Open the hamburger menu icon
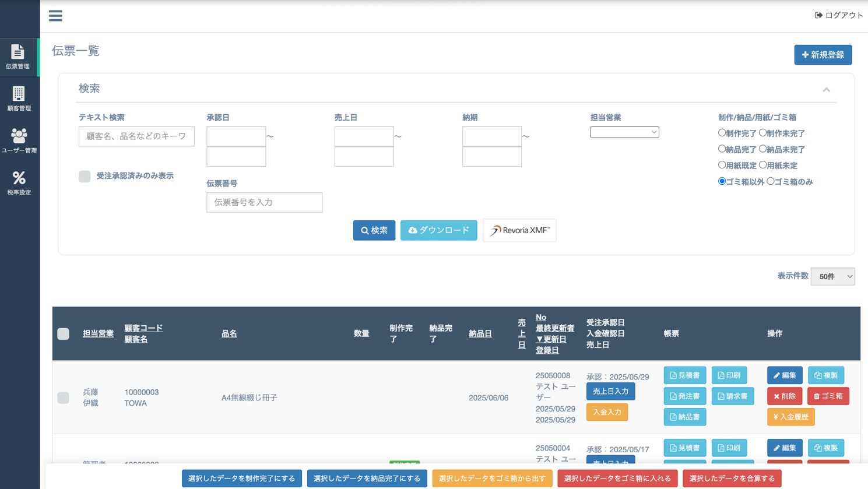 pyautogui.click(x=55, y=16)
